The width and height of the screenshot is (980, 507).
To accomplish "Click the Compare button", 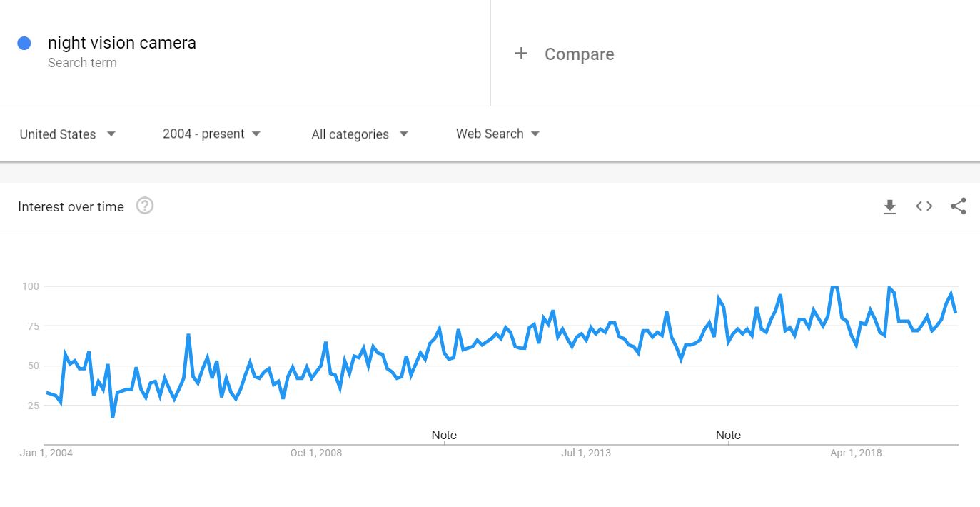I will click(579, 54).
